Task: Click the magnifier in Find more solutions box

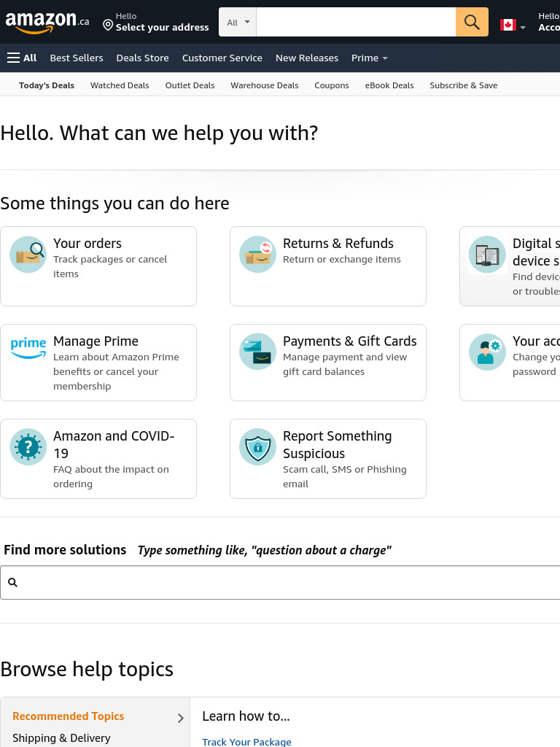Action: tap(13, 582)
